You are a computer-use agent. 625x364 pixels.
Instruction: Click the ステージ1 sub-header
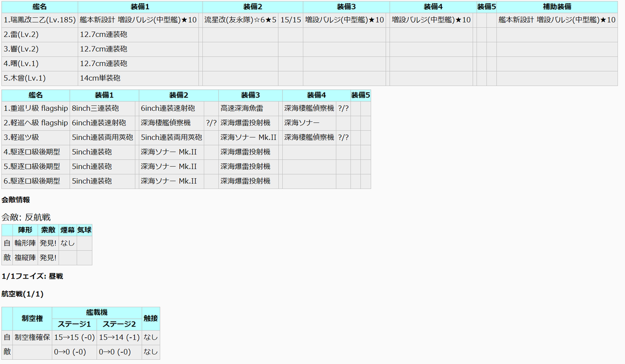(x=74, y=324)
